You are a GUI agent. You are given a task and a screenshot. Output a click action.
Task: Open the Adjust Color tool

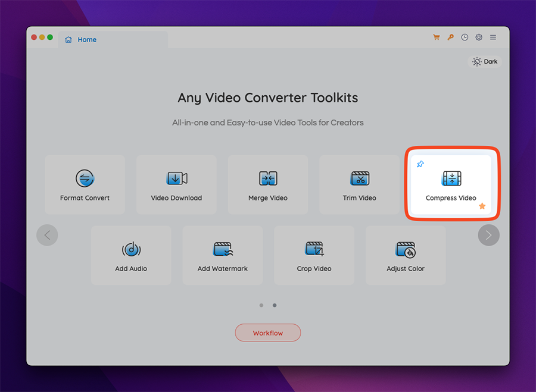(x=406, y=255)
